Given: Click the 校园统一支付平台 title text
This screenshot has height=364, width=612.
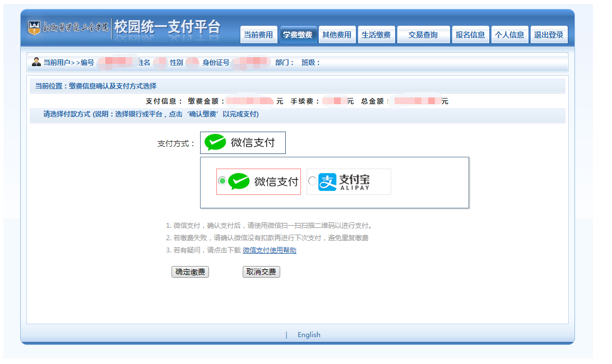Looking at the screenshot, I should pos(168,27).
